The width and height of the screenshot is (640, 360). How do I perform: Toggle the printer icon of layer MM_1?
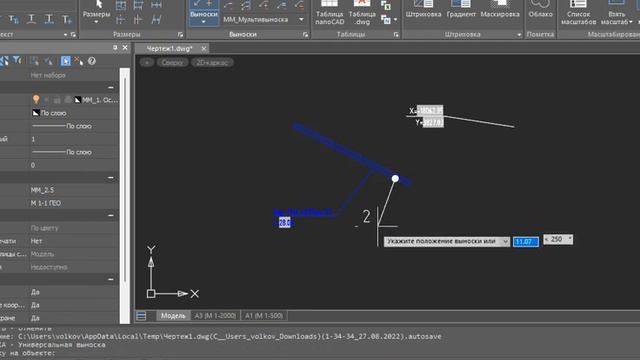click(x=67, y=100)
